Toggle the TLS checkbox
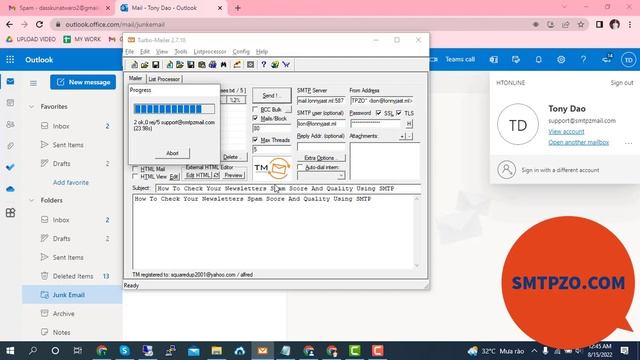The image size is (640, 360). click(399, 113)
